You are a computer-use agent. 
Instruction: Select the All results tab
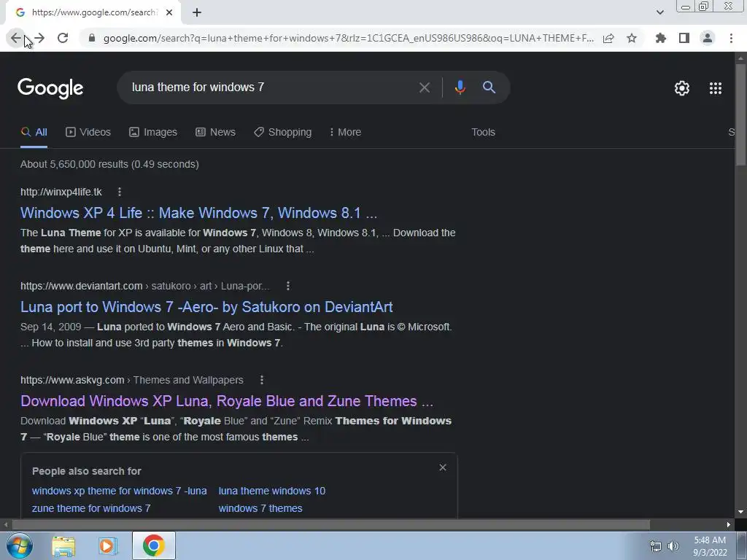point(34,133)
